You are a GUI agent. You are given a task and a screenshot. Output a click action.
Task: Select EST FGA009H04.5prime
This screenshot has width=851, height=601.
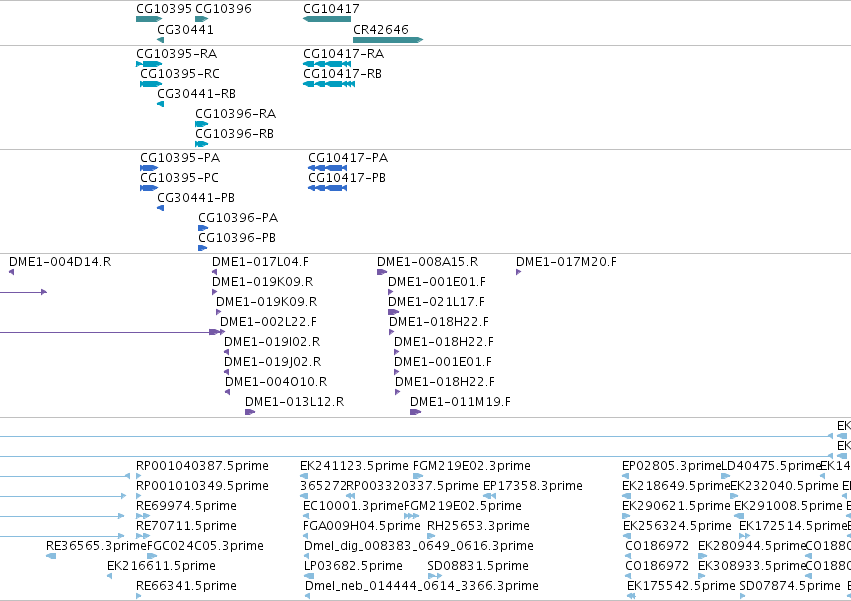pos(362,527)
